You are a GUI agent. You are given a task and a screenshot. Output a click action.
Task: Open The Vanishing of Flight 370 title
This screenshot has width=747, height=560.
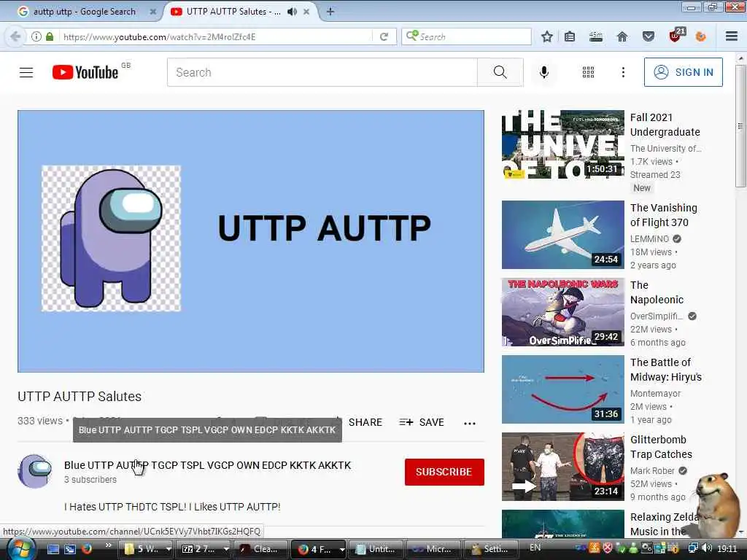tap(664, 215)
